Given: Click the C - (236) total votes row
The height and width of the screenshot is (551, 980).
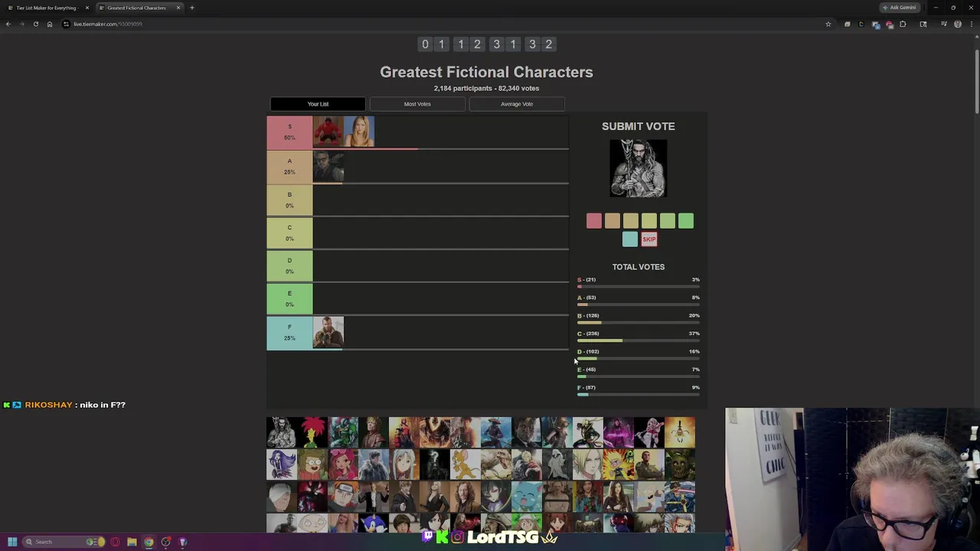Looking at the screenshot, I should coord(639,335).
